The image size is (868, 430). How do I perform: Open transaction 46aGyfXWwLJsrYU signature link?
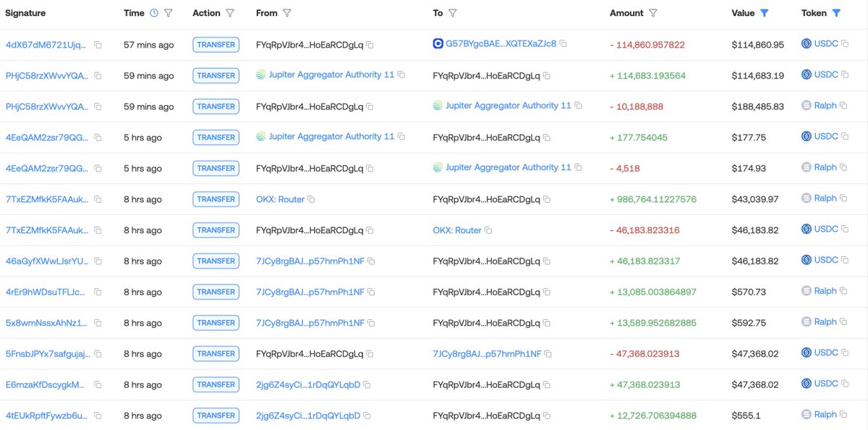click(x=47, y=261)
